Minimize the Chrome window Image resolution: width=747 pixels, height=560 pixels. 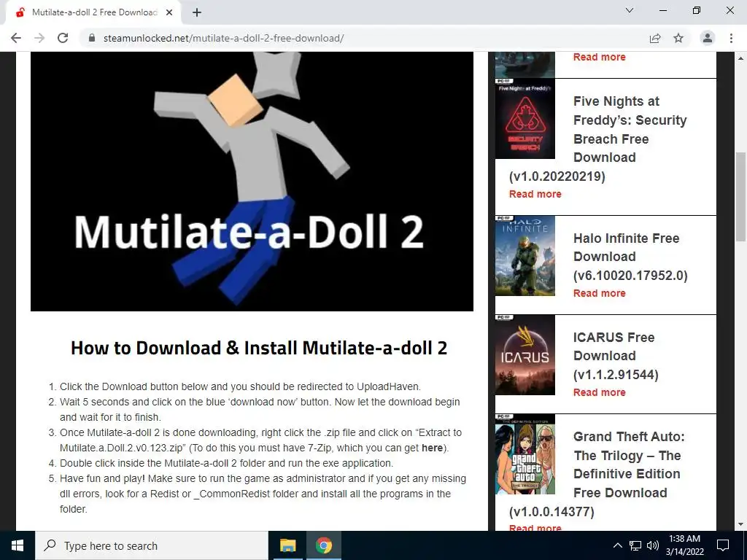pyautogui.click(x=663, y=10)
